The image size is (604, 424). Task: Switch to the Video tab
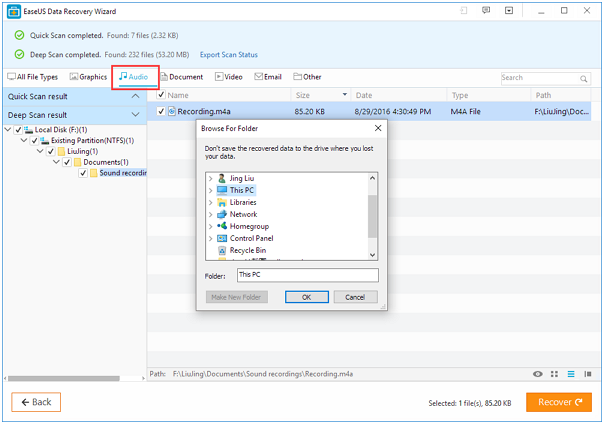tap(229, 77)
